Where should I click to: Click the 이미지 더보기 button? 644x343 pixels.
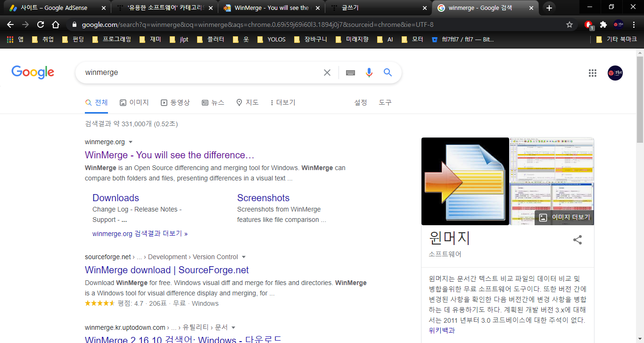pos(565,218)
